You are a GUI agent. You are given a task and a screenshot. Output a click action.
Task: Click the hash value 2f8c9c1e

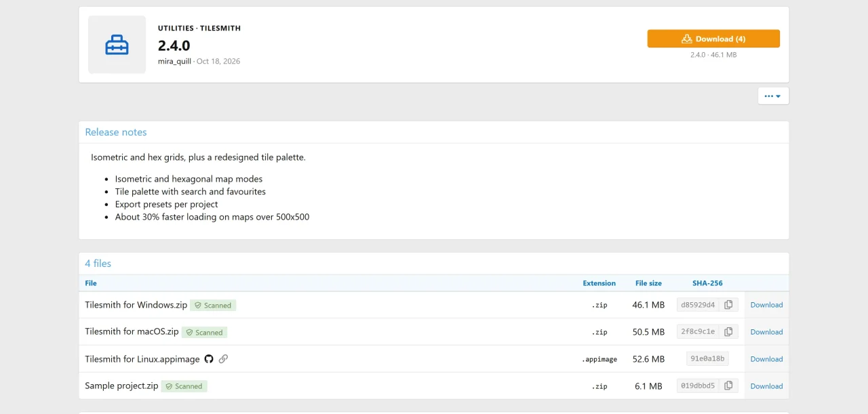click(698, 332)
